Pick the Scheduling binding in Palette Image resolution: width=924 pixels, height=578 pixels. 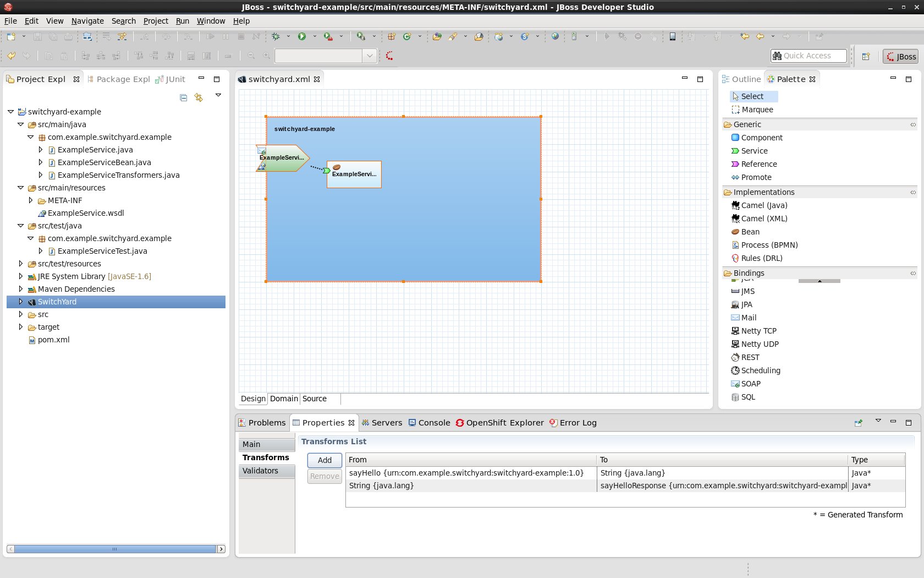point(756,370)
